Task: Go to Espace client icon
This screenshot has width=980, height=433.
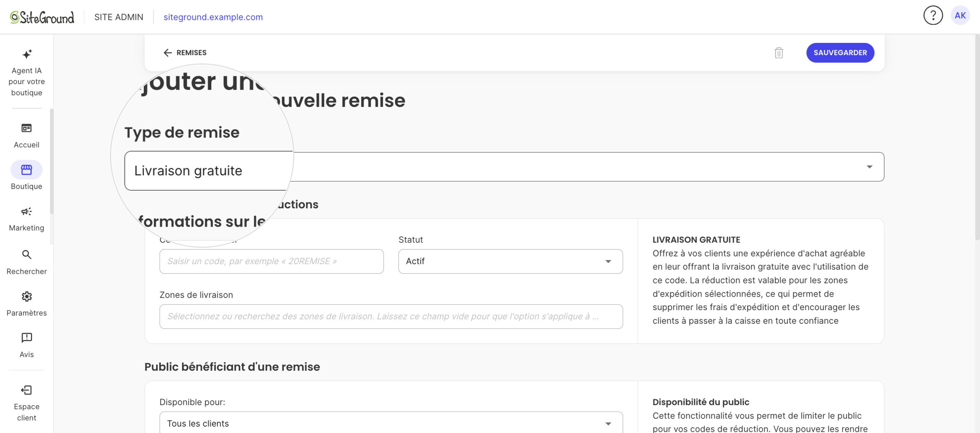Action: tap(26, 390)
